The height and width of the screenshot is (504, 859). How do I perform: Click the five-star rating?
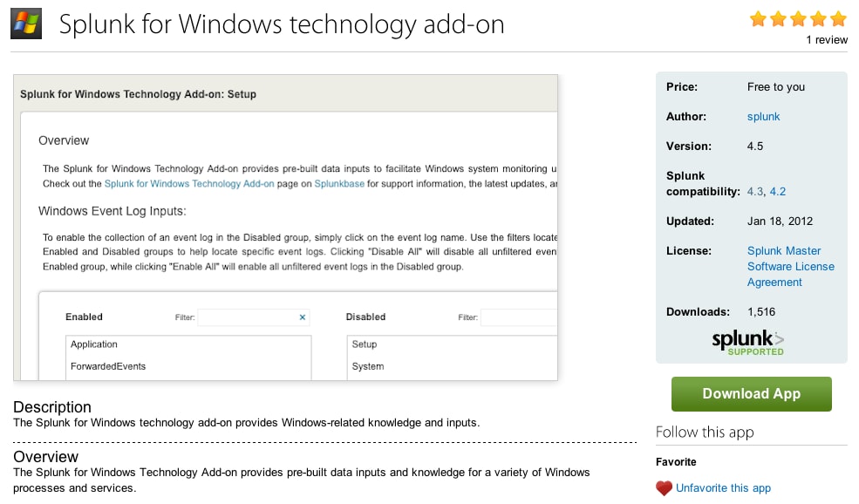coord(798,19)
